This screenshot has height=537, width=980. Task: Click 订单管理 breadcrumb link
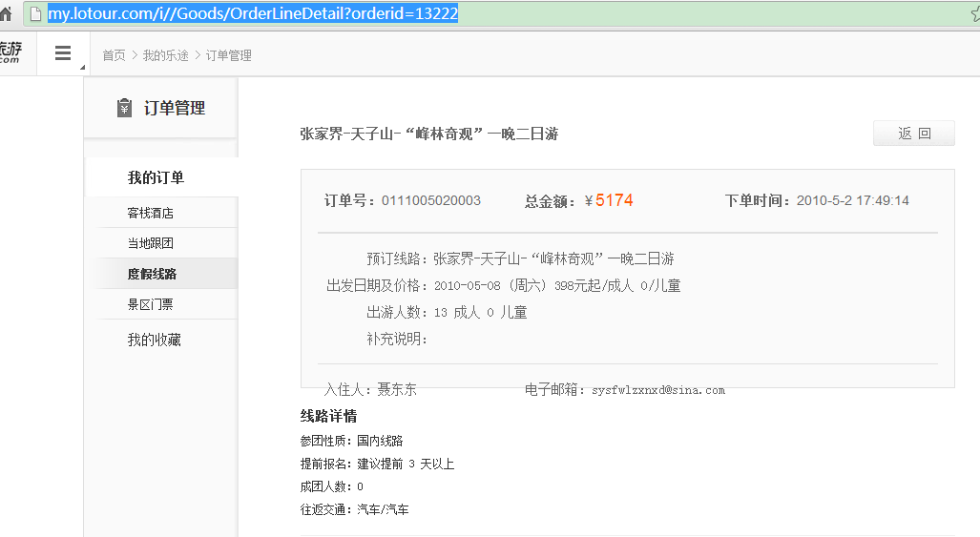tap(229, 55)
